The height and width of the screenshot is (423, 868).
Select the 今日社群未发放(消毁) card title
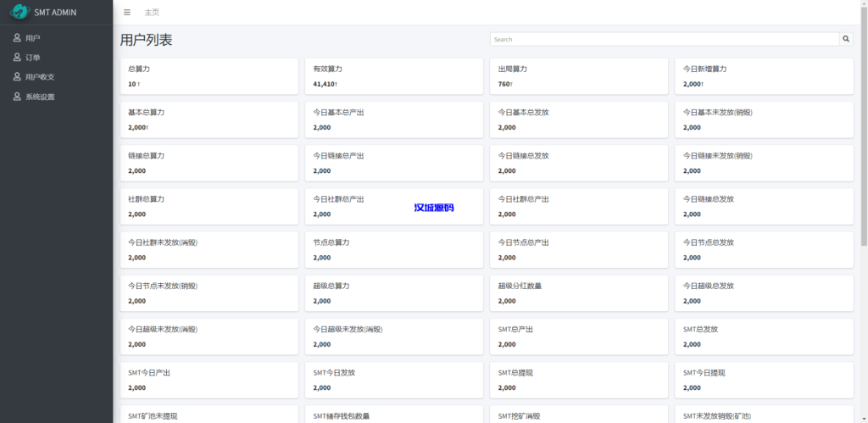click(x=163, y=242)
